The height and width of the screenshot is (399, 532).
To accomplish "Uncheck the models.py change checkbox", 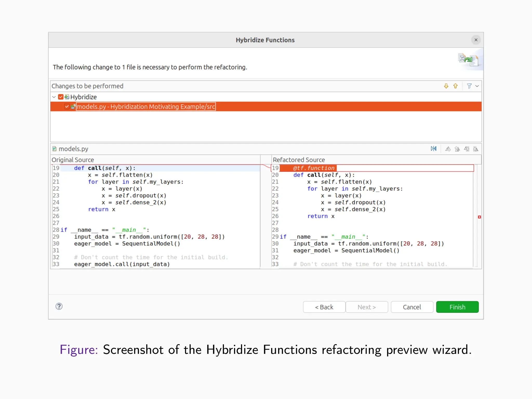I will [x=67, y=106].
